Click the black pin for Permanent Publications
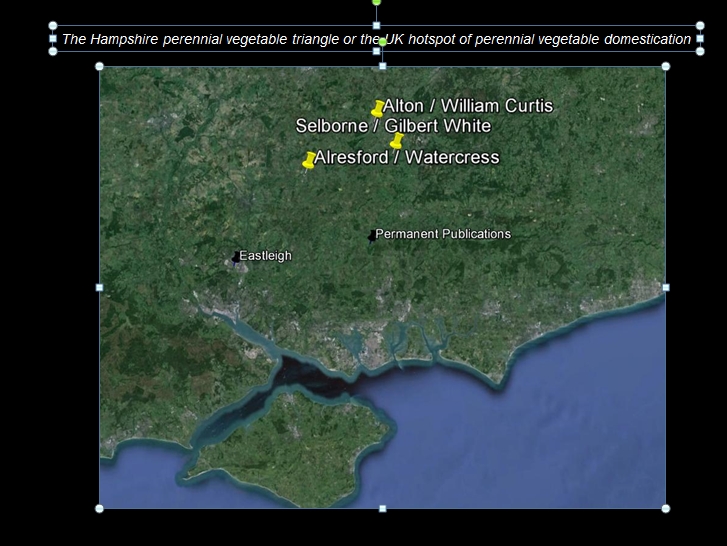This screenshot has height=546, width=727. pos(372,236)
